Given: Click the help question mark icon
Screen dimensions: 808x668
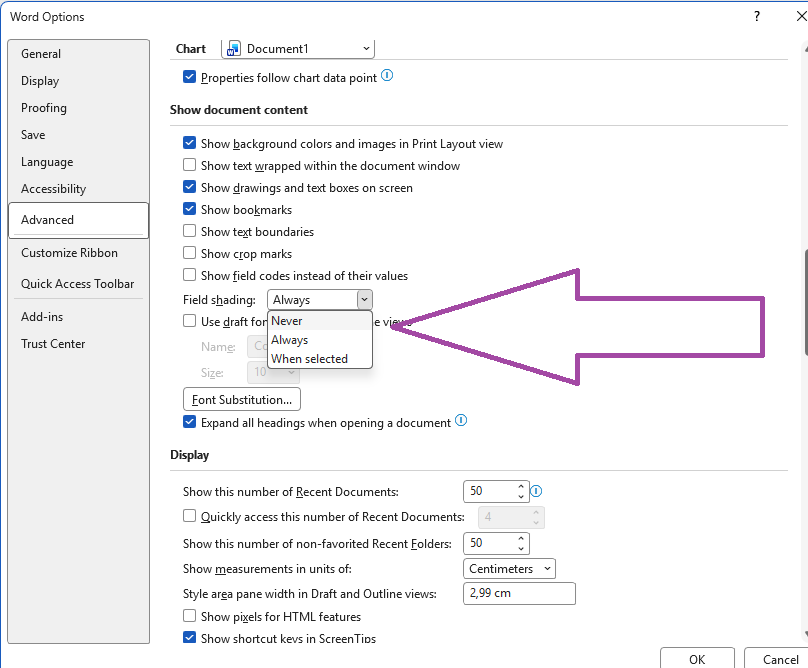Looking at the screenshot, I should 756,16.
